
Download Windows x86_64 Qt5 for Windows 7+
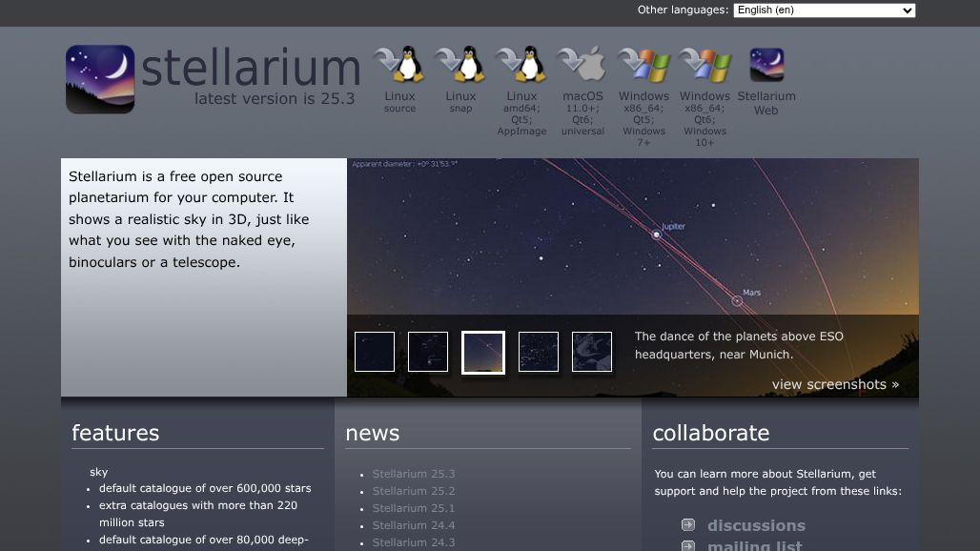tap(643, 64)
